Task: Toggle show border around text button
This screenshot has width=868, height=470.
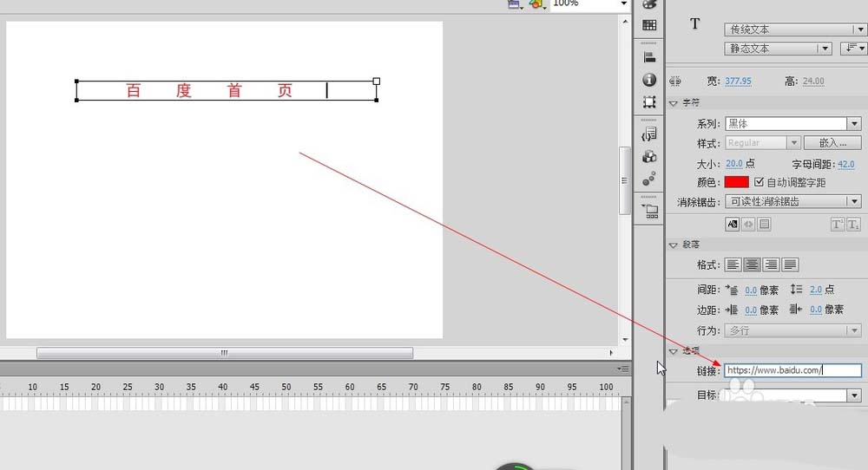Action: click(765, 224)
